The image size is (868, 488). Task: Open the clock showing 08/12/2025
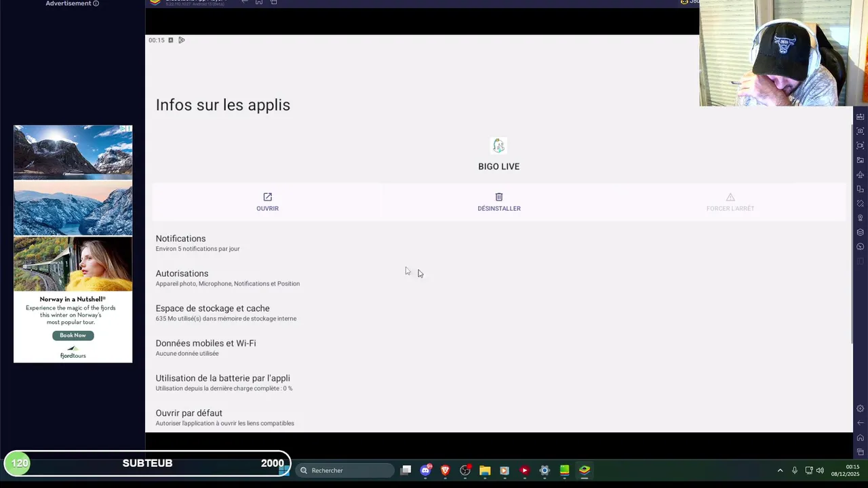tap(845, 470)
